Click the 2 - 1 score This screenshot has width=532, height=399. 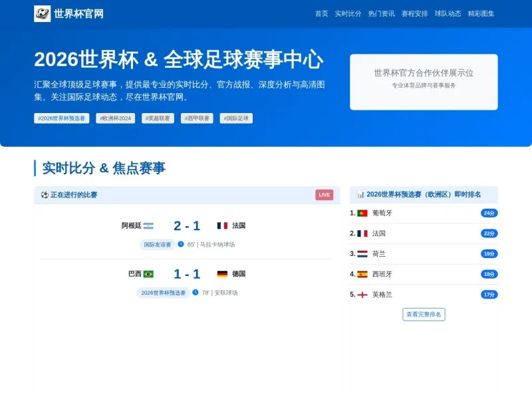tap(187, 225)
